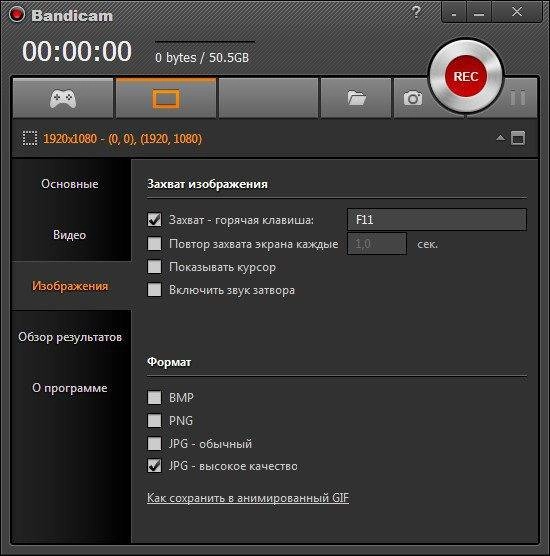The height and width of the screenshot is (556, 550).
Task: Click the 0 bytes / 50.5GB status
Action: point(202,57)
